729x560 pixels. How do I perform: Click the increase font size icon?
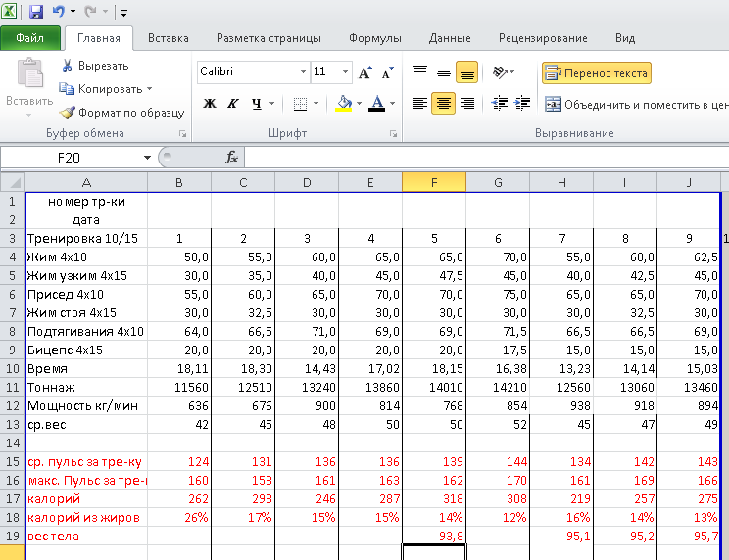pyautogui.click(x=364, y=72)
